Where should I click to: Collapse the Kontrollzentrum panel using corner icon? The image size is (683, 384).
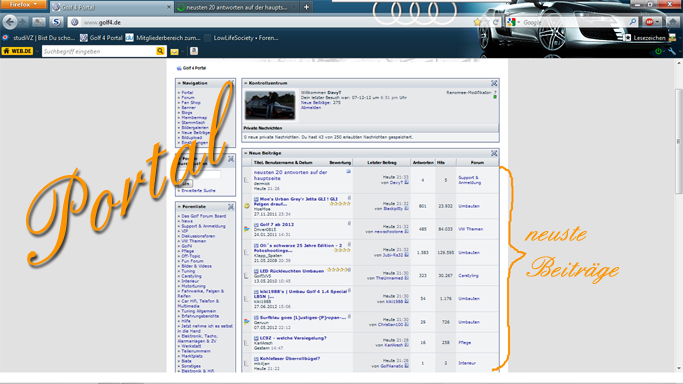point(494,83)
